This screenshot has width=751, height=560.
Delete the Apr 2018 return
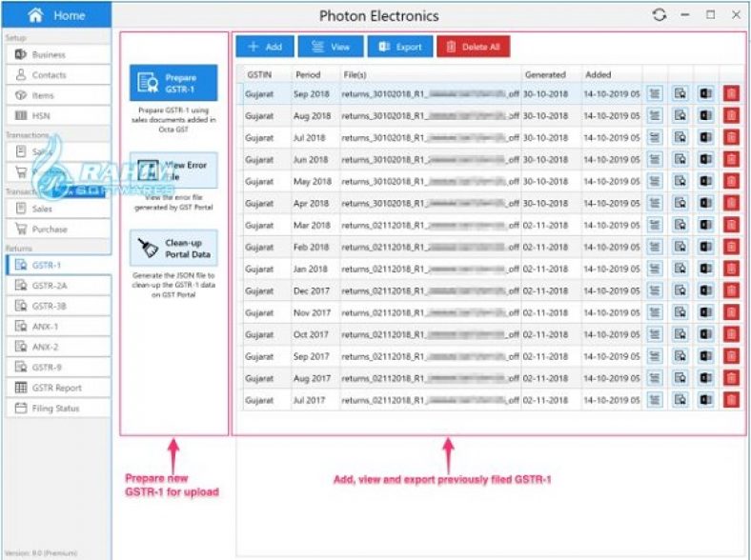[x=731, y=203]
